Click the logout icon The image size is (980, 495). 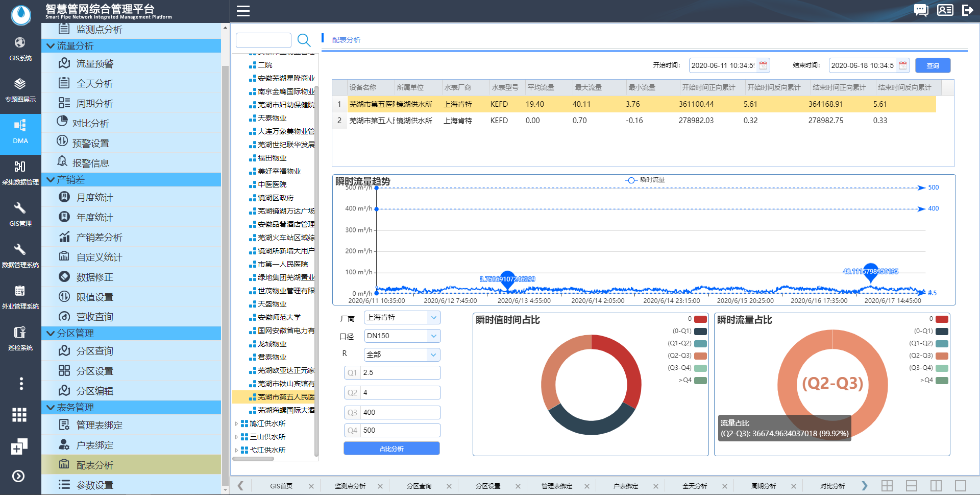coord(967,10)
